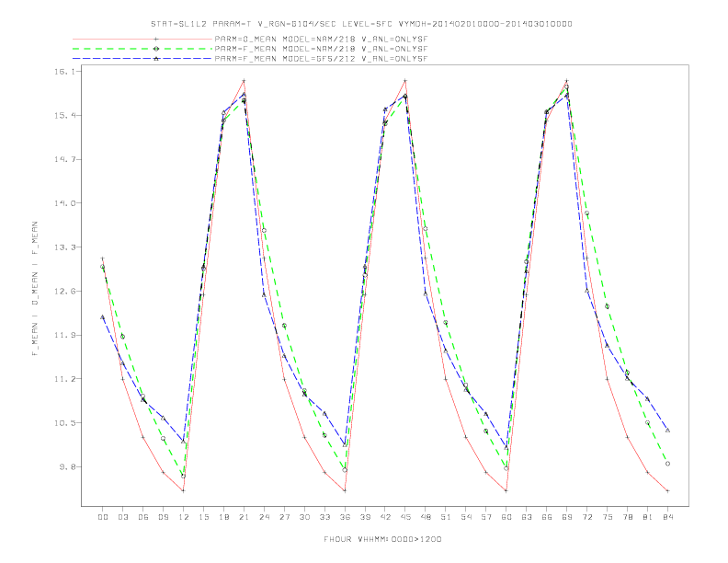Click the x-axis hour label 18
The width and height of the screenshot is (728, 563).
coord(223,517)
